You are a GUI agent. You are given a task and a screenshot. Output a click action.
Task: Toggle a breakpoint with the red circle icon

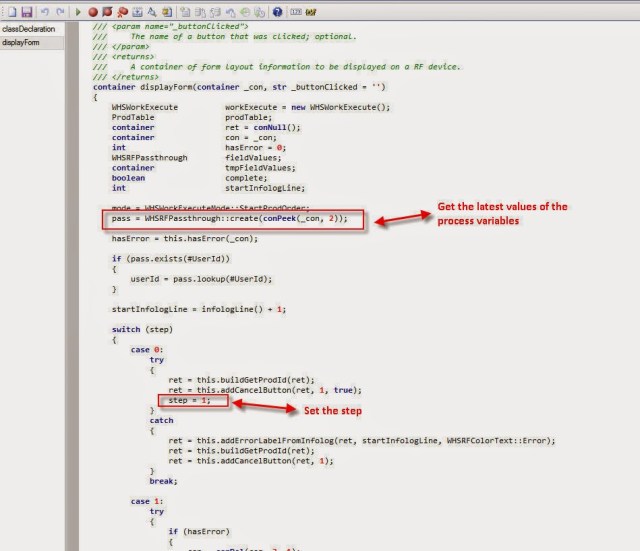tap(93, 11)
